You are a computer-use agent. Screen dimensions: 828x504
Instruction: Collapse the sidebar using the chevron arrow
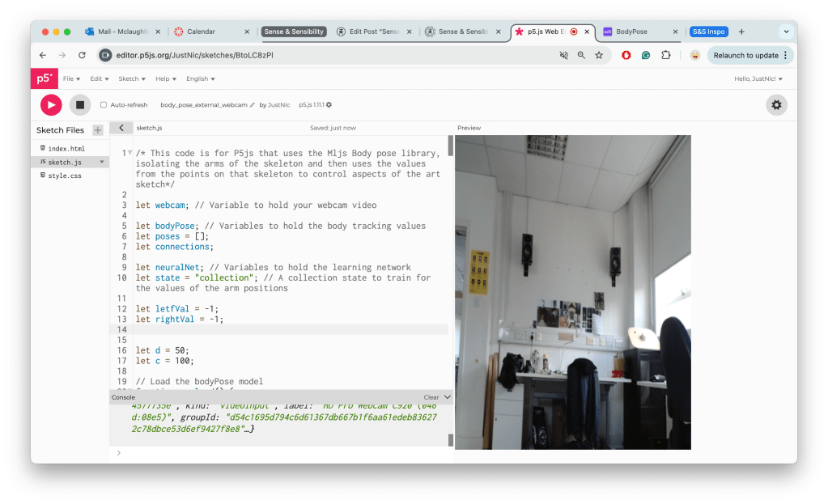pos(121,128)
